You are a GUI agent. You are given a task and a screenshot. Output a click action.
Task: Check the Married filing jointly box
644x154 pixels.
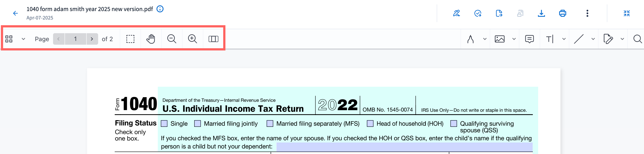pyautogui.click(x=198, y=123)
